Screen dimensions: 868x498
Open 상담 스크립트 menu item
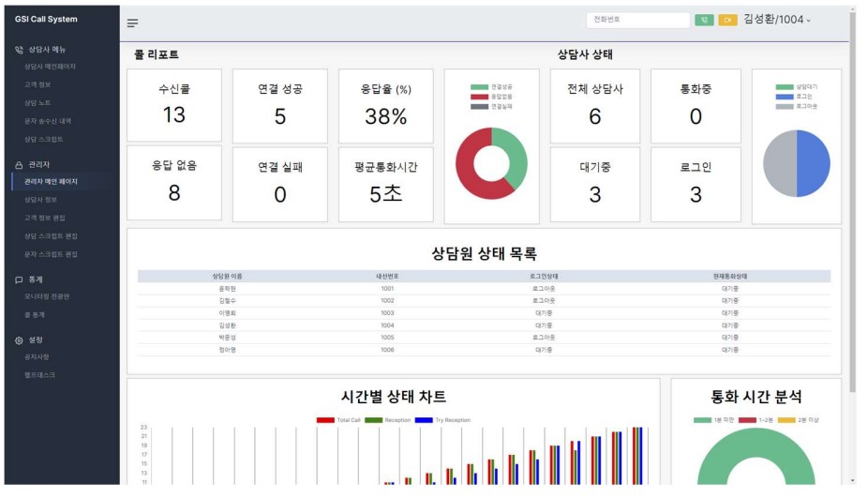coord(44,140)
